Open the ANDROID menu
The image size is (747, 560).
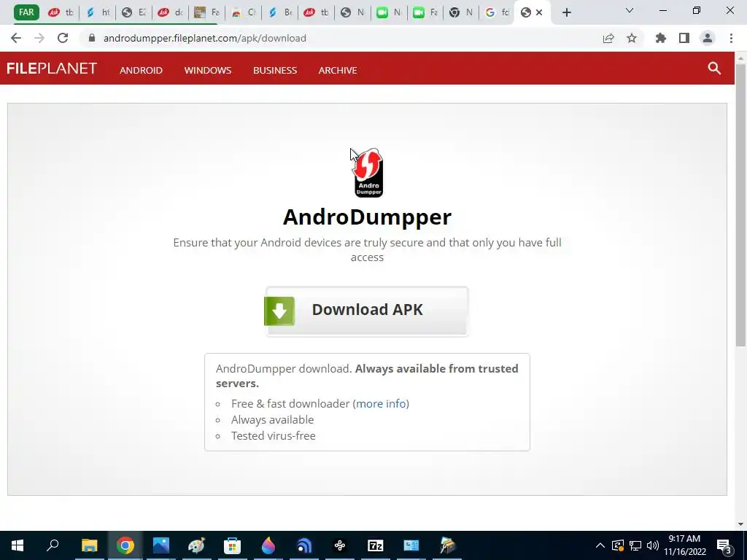pos(141,70)
